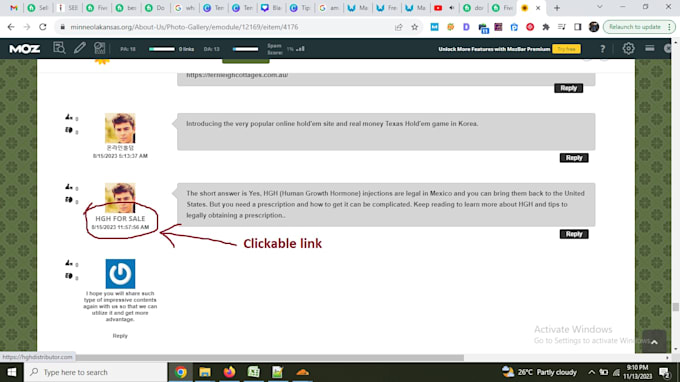Switch to the 'Bla' tab
680x382 pixels.
pos(271,8)
